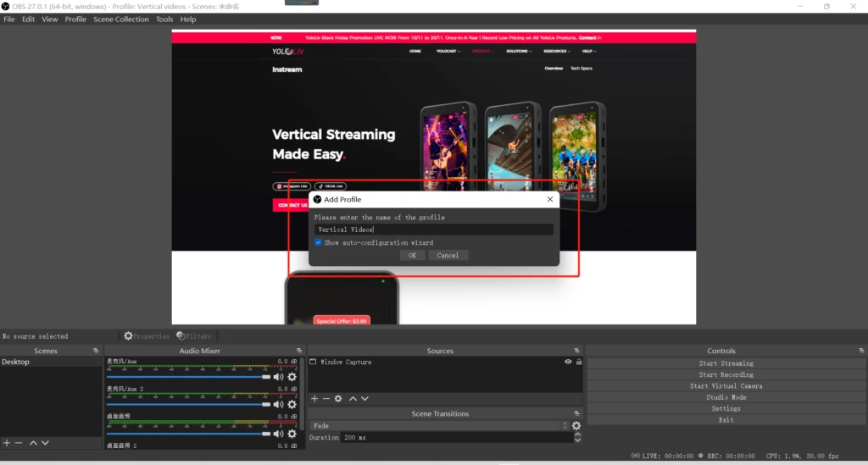Click the profile name text field
The height and width of the screenshot is (465, 868).
(x=433, y=230)
